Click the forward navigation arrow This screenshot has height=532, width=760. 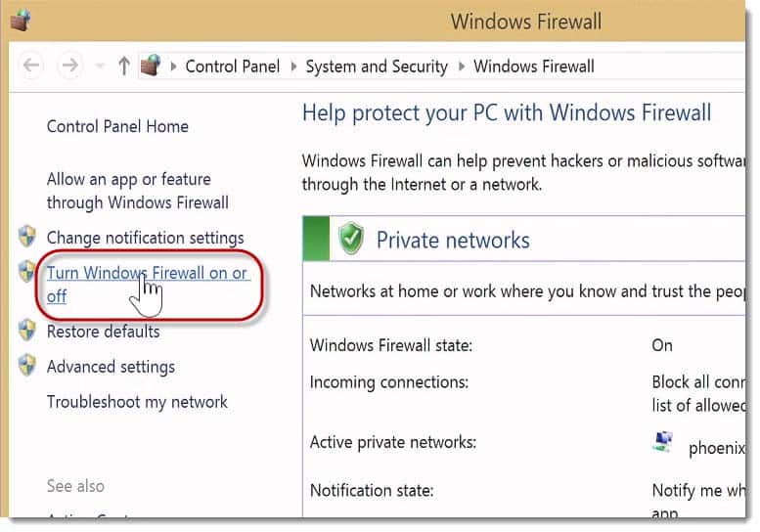click(x=69, y=65)
